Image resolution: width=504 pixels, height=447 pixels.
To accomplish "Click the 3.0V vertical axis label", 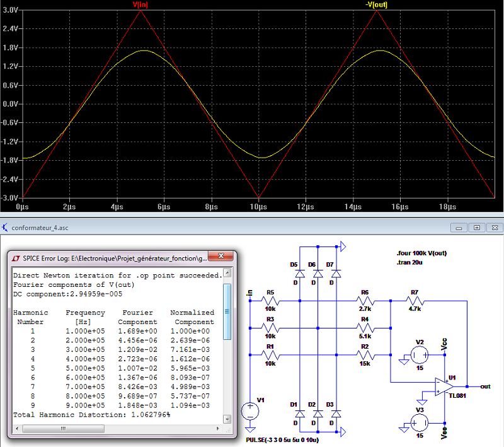I will [x=10, y=10].
